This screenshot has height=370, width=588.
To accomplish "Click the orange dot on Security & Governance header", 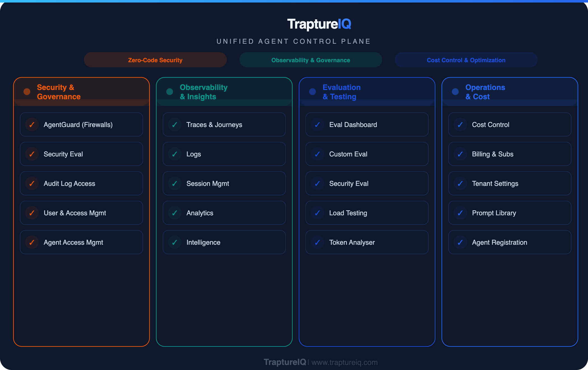I will (27, 92).
